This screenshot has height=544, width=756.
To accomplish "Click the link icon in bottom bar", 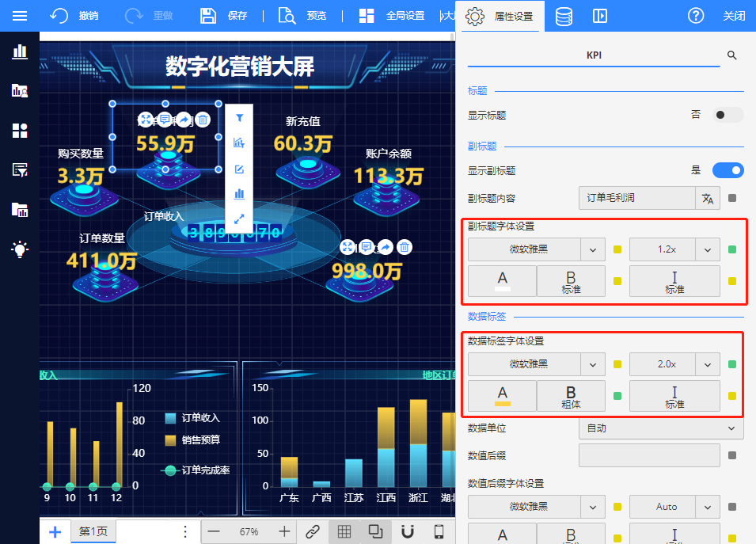I will tap(313, 531).
